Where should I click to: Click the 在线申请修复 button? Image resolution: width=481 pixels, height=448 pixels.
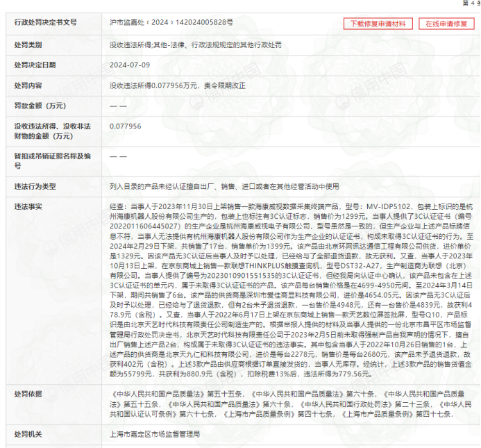click(446, 24)
